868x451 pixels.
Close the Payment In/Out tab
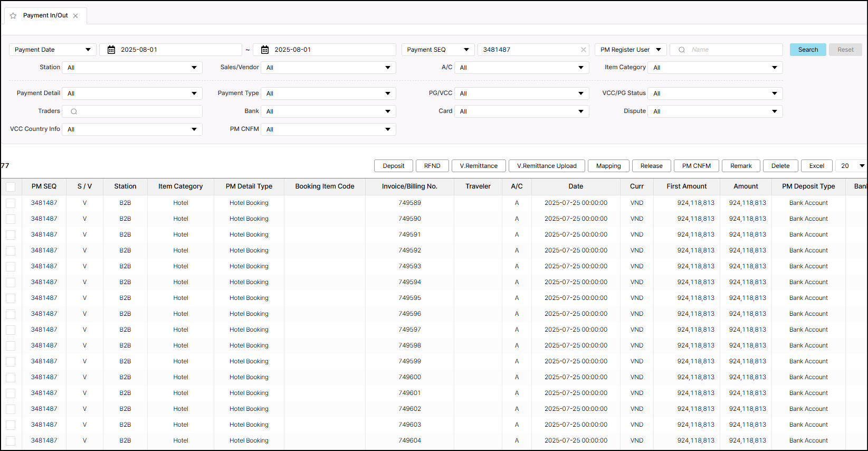(75, 16)
